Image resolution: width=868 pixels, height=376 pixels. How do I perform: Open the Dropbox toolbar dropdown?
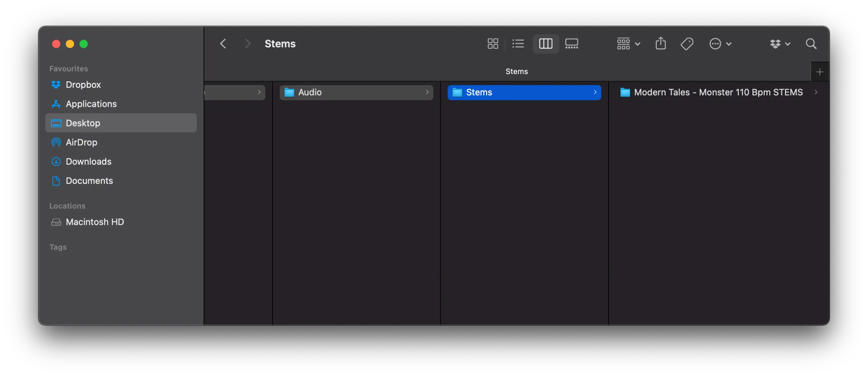780,44
